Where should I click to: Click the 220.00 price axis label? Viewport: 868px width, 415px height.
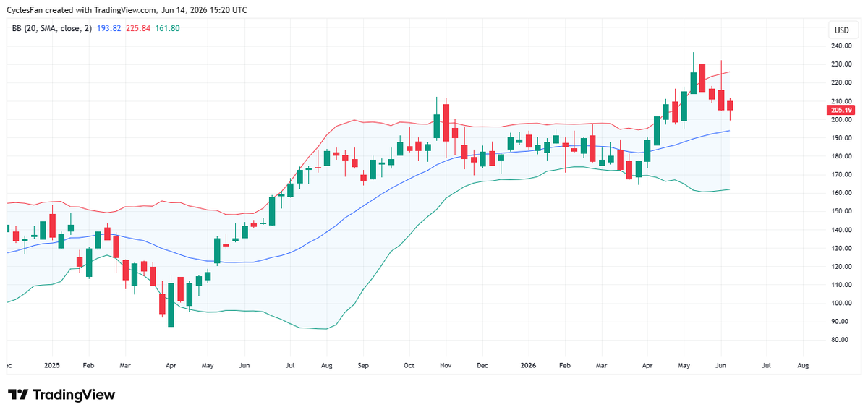tap(841, 82)
